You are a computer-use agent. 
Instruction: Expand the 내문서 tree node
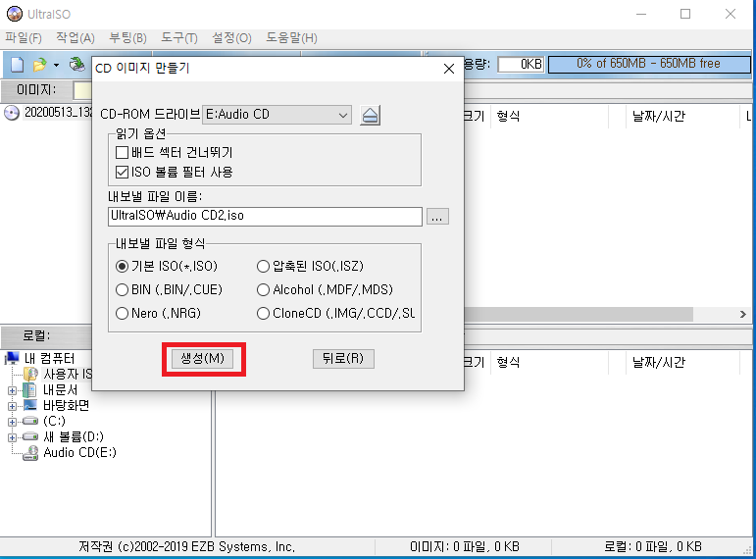12,390
